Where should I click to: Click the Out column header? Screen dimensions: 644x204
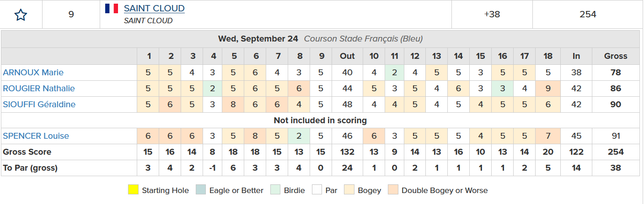(x=347, y=56)
